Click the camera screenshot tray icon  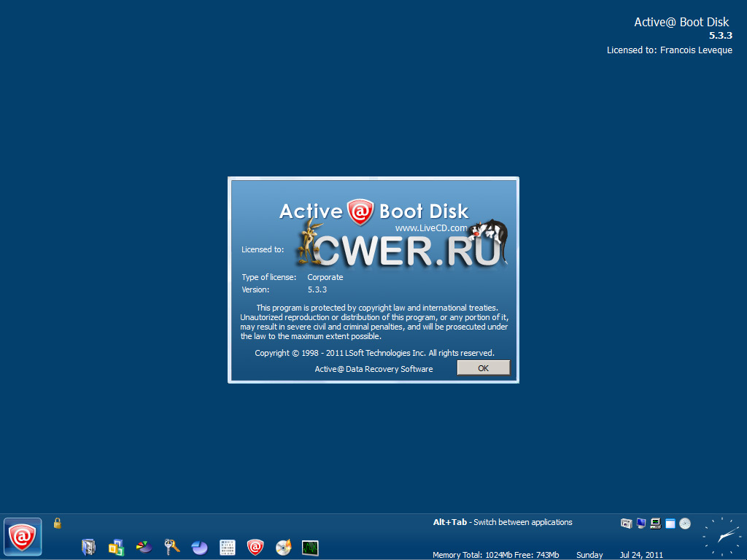[x=626, y=523]
